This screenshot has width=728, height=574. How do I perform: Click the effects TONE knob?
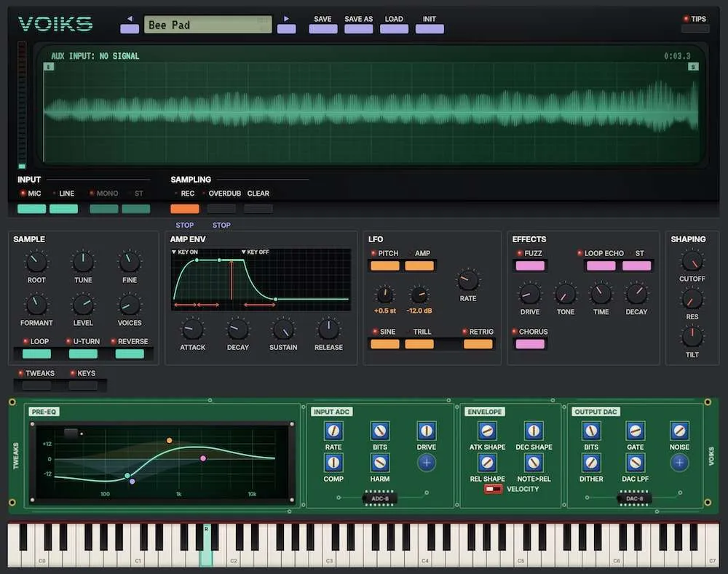565,294
